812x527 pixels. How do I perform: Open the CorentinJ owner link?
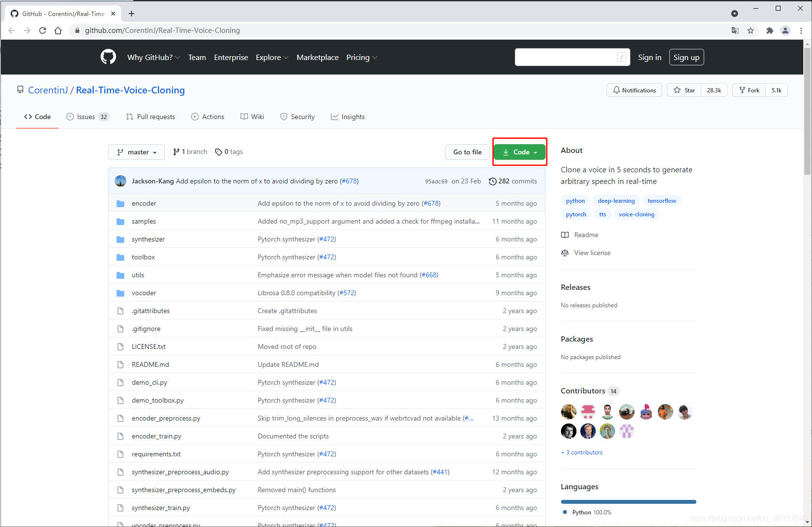click(x=48, y=90)
